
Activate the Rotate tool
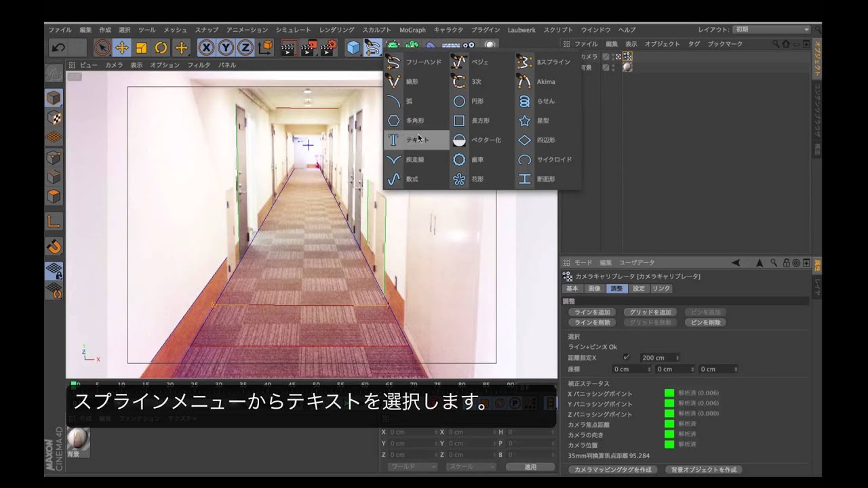tap(161, 47)
